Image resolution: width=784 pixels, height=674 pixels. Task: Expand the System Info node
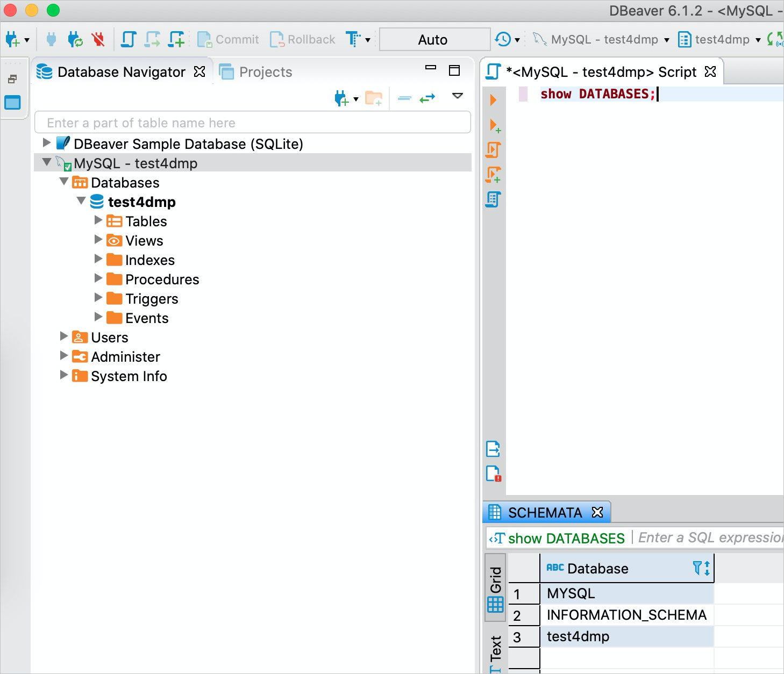[x=63, y=375]
